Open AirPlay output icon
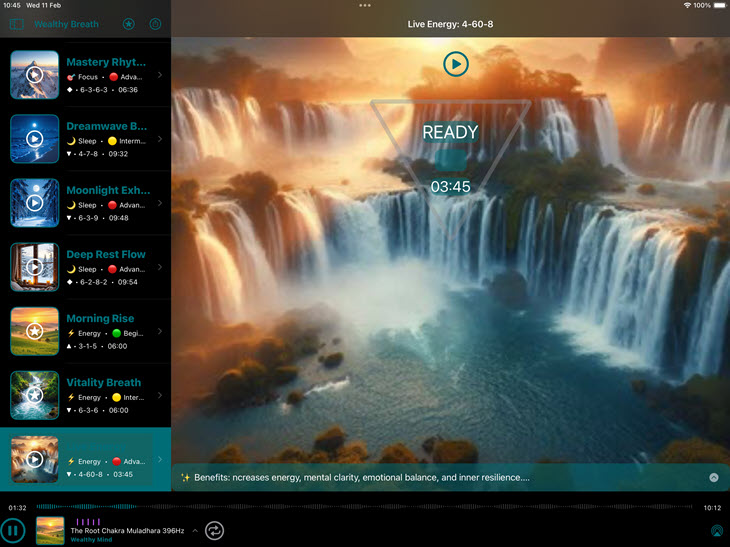The width and height of the screenshot is (730, 547). coord(715,531)
